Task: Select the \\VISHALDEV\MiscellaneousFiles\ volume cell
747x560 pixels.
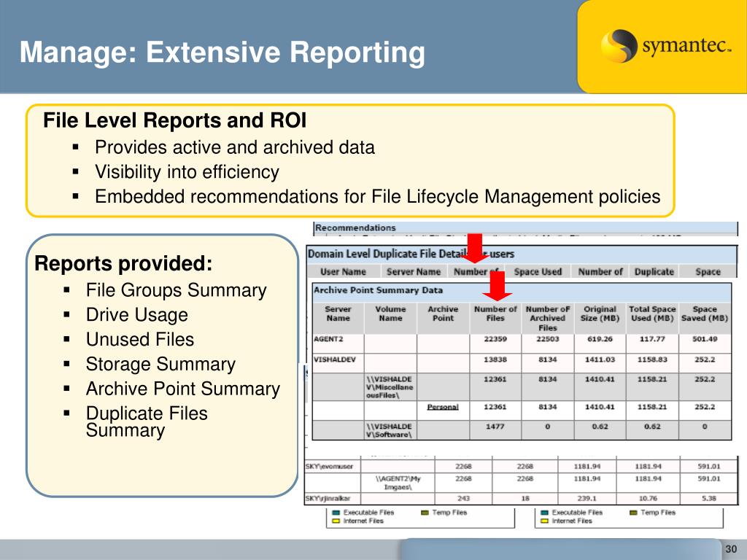Action: (x=390, y=387)
